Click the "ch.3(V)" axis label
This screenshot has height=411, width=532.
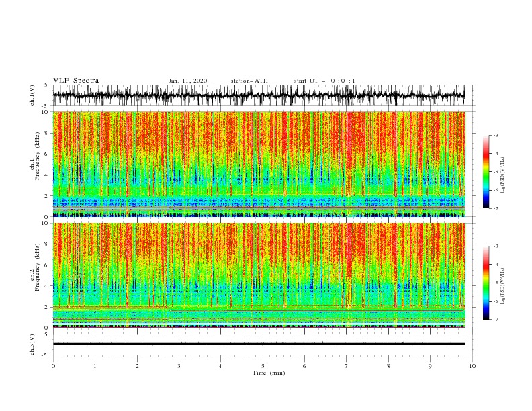pyautogui.click(x=32, y=345)
